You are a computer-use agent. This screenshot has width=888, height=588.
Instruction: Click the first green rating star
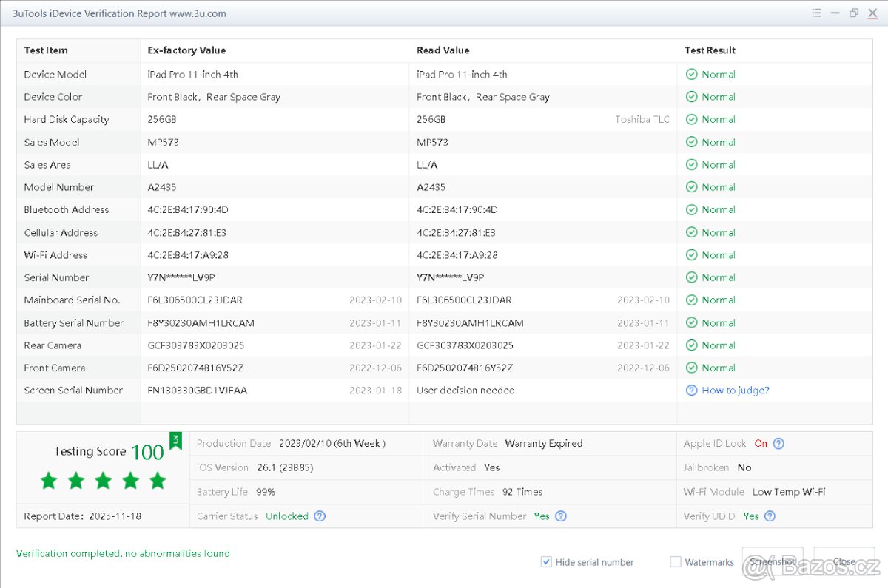(49, 481)
